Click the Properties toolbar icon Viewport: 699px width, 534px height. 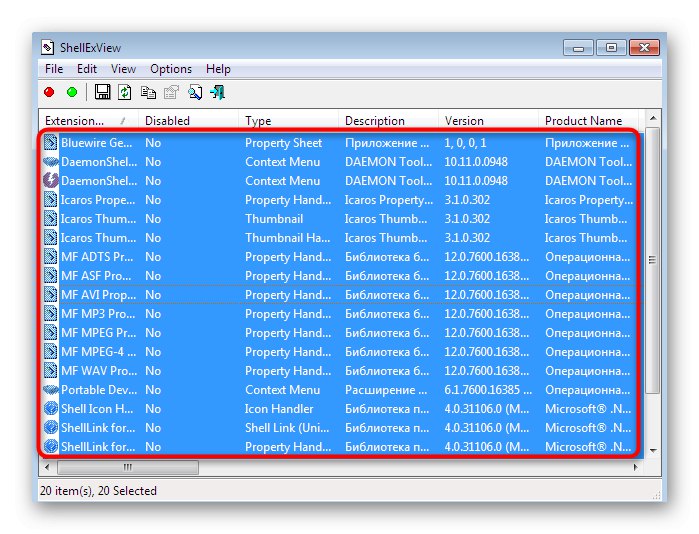(171, 92)
